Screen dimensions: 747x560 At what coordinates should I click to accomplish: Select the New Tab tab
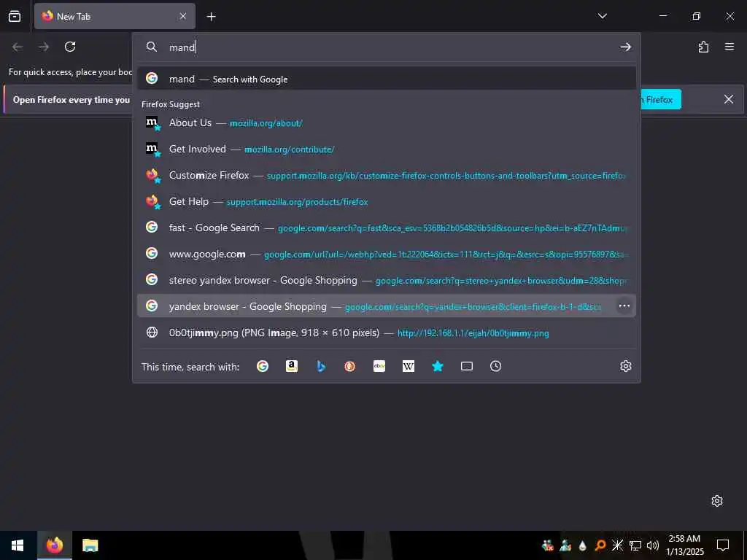115,16
